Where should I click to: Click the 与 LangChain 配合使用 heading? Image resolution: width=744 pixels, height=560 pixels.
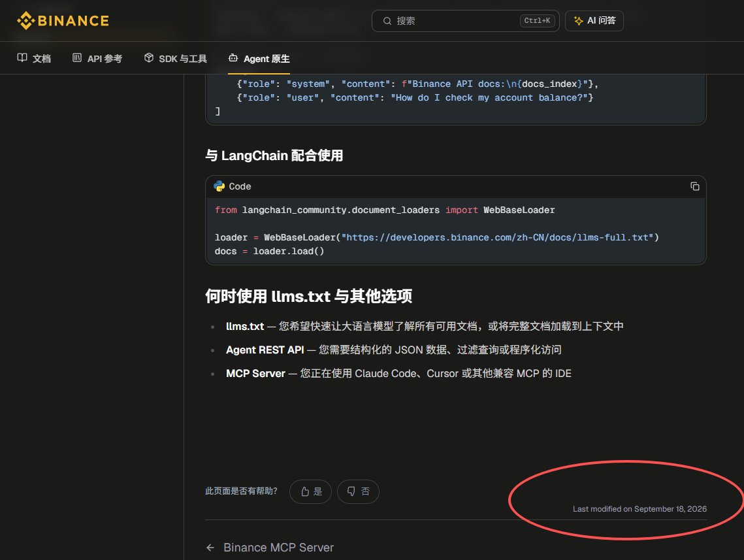pos(274,156)
